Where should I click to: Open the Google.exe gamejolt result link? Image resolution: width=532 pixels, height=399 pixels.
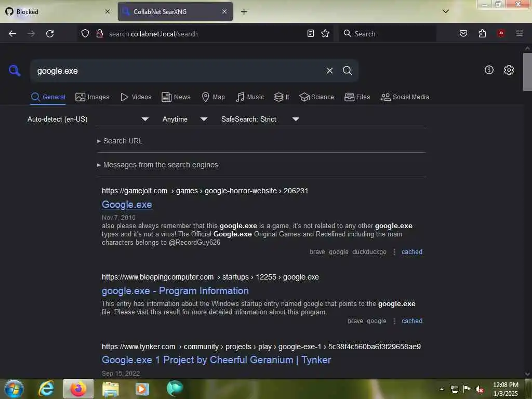[x=127, y=205]
